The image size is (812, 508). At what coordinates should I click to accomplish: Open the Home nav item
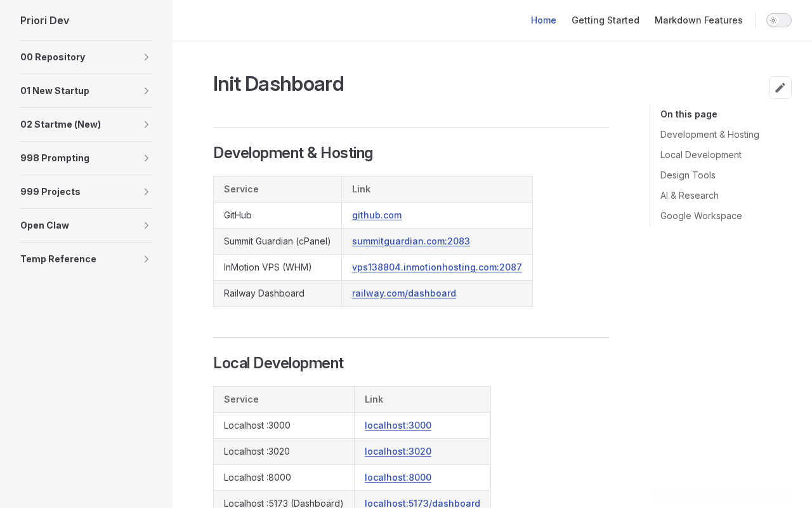544,20
